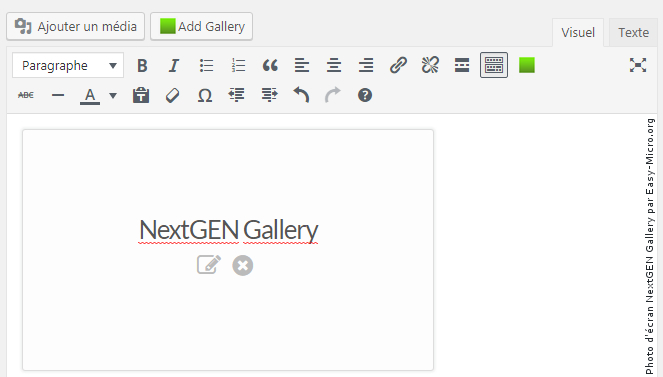Remove the link with the unlink icon
Screen dimensions: 663x377
click(430, 66)
